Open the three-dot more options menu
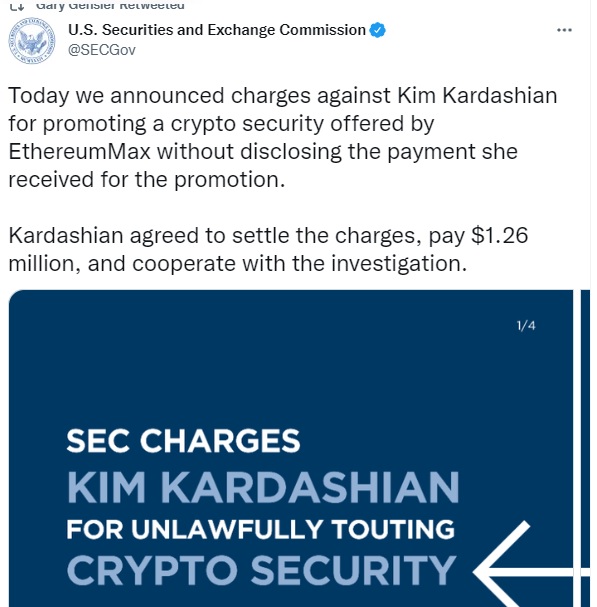The image size is (597, 607). coord(564,30)
